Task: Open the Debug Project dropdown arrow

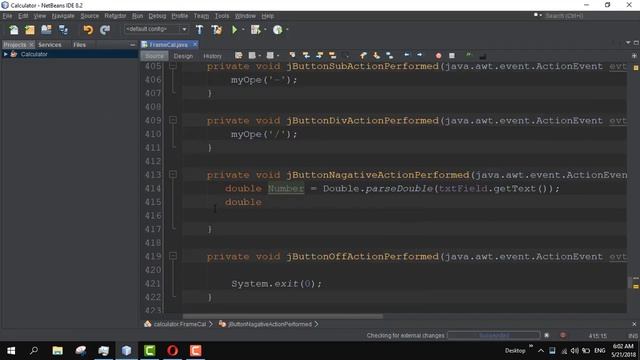Action: (x=265, y=30)
